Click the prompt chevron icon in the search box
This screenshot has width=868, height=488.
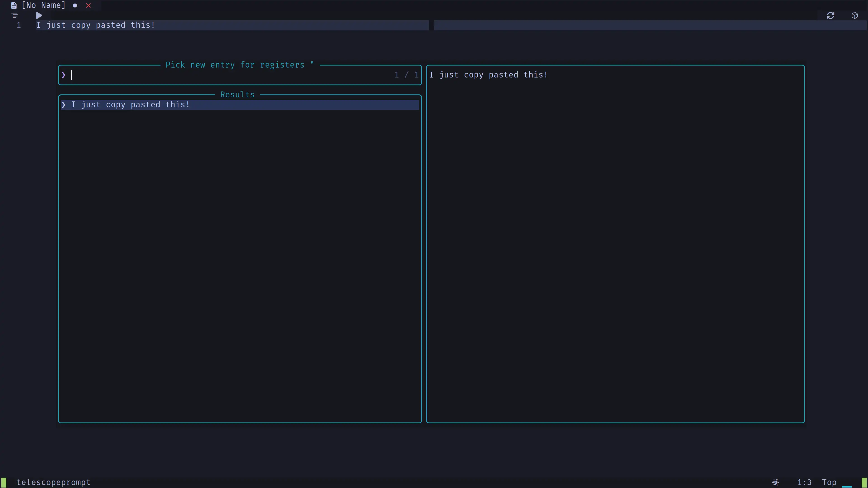[x=63, y=75]
